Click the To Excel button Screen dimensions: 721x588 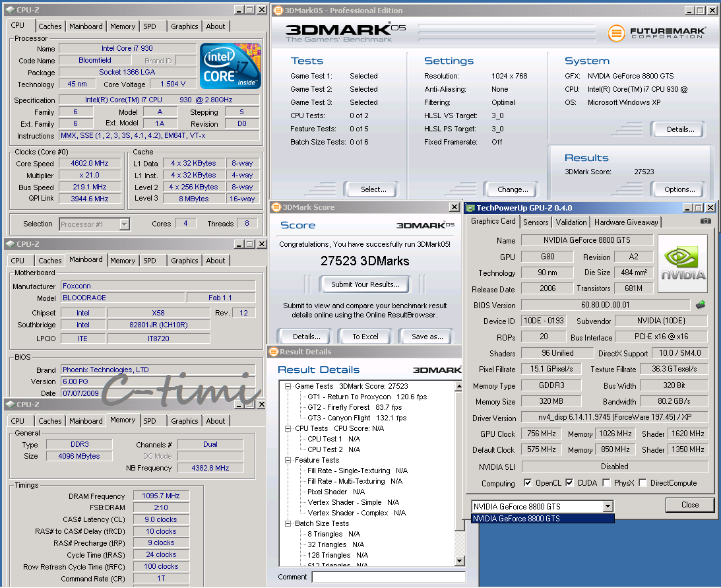[x=365, y=337]
